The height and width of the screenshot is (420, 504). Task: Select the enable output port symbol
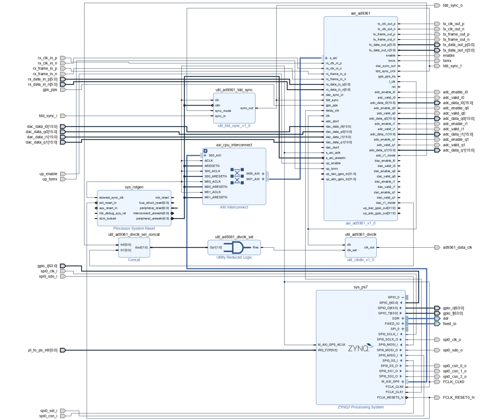click(x=437, y=56)
